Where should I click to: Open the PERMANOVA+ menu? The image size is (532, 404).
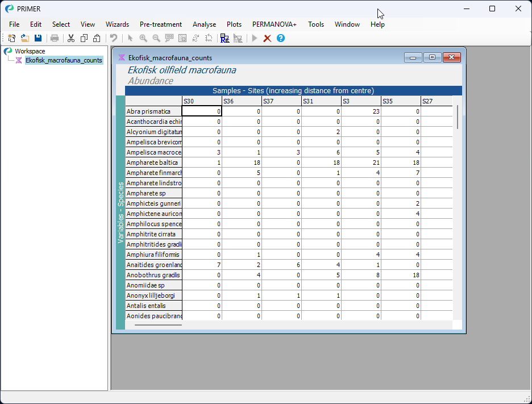pos(275,24)
